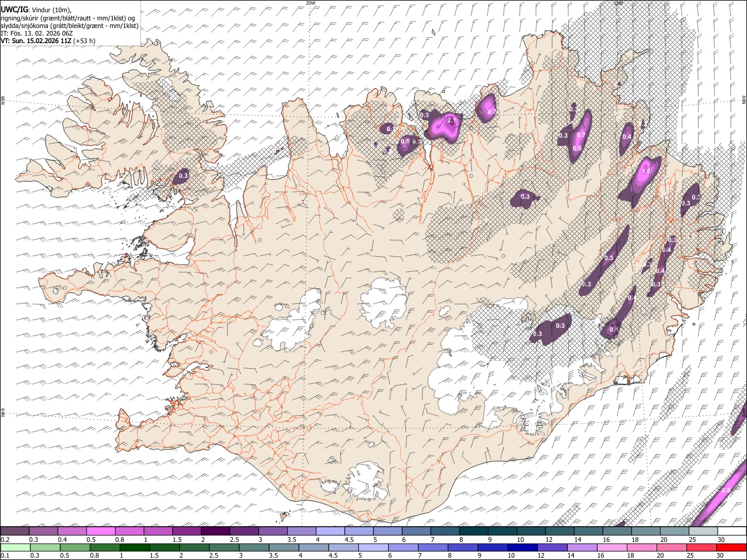
Task: Click the '0.6' precipitation value on the map
Action: coord(577,149)
